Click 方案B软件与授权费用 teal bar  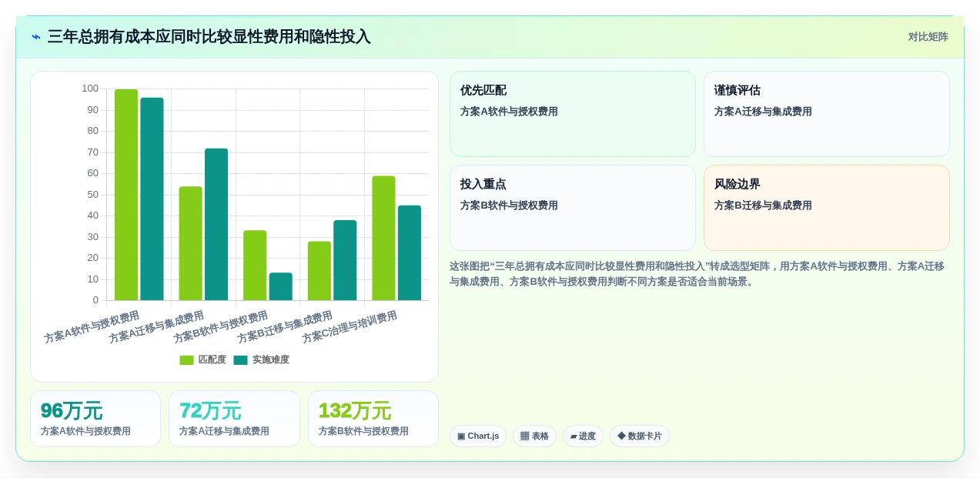(281, 286)
